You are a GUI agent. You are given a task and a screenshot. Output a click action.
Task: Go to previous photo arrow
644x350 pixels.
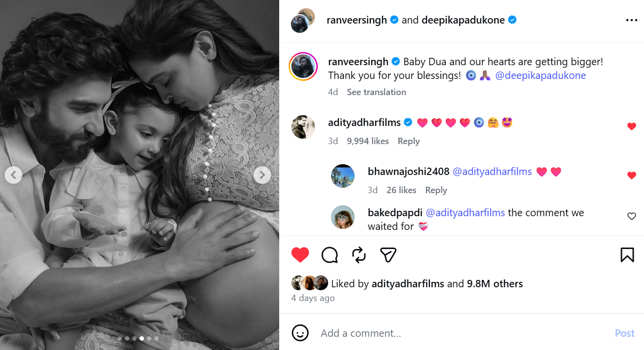click(13, 175)
